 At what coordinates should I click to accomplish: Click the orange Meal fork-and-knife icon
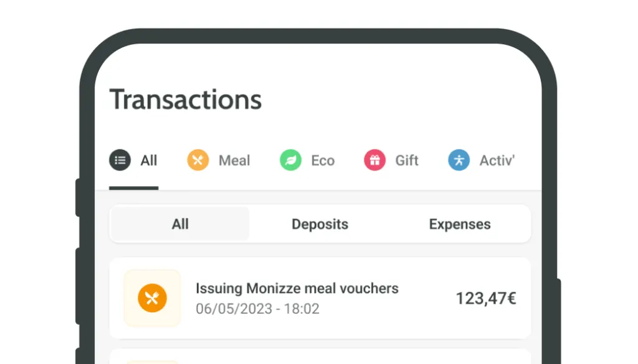[198, 161]
